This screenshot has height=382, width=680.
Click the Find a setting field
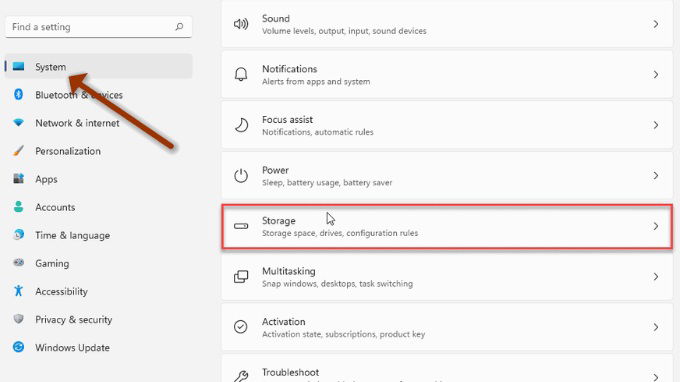click(x=98, y=27)
